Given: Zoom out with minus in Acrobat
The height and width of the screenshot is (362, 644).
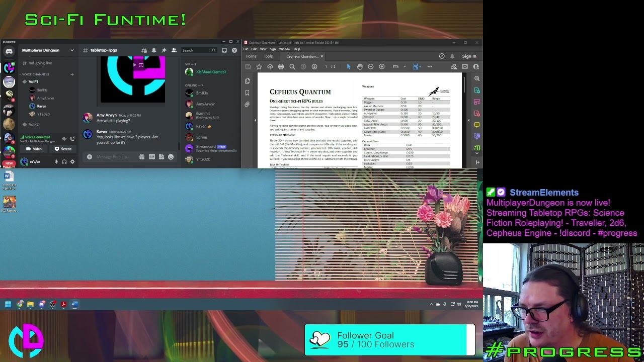Looking at the screenshot, I should click(x=371, y=67).
